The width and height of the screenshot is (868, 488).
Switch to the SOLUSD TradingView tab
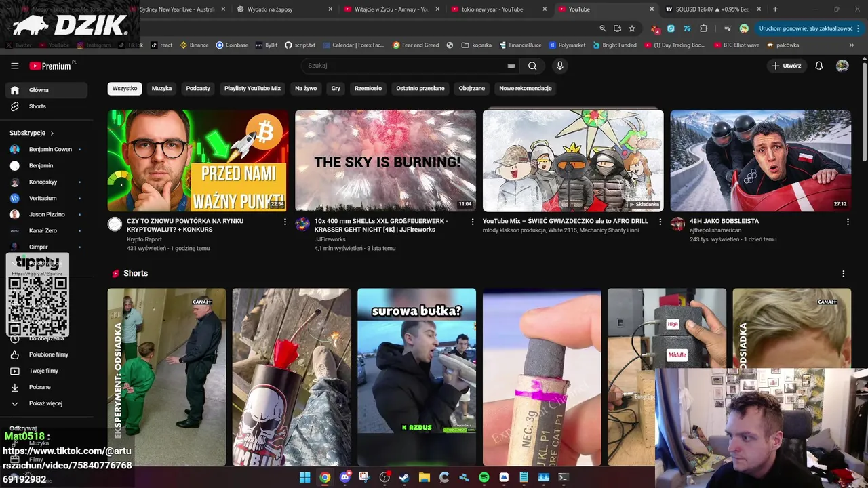(x=712, y=9)
